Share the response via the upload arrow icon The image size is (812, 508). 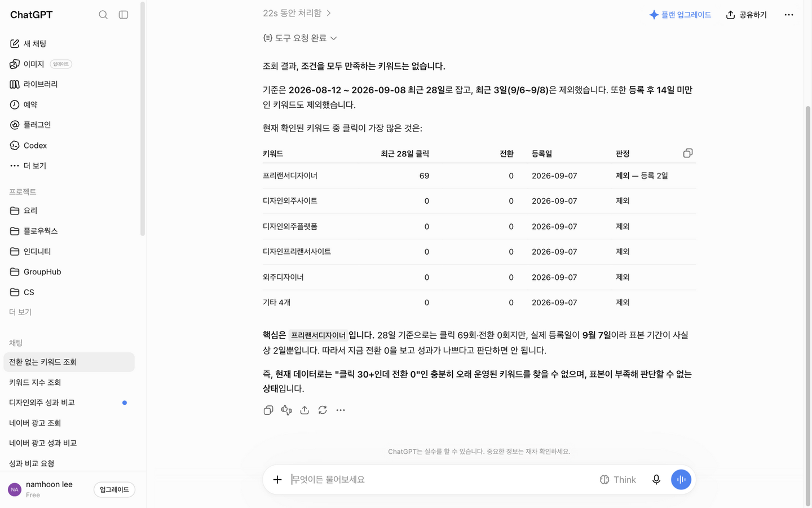click(304, 410)
